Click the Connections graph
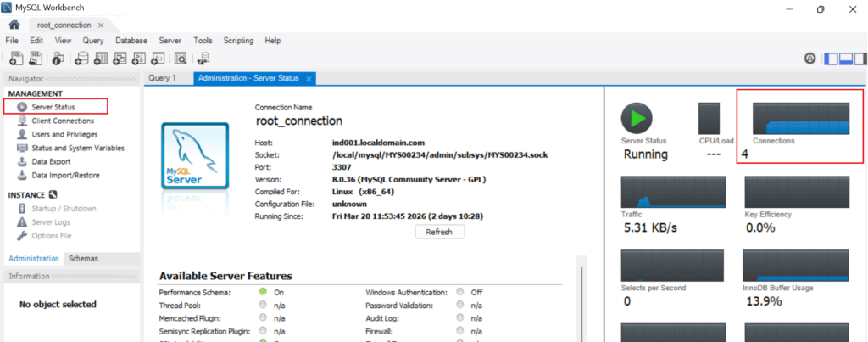Screen dimensions: 868x342 (800, 118)
